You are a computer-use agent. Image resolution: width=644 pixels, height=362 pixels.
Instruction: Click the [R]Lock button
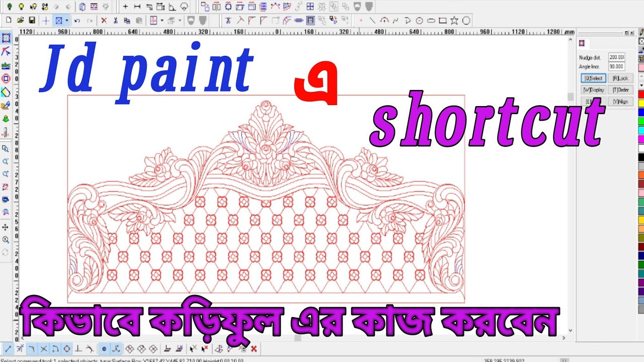tap(620, 78)
